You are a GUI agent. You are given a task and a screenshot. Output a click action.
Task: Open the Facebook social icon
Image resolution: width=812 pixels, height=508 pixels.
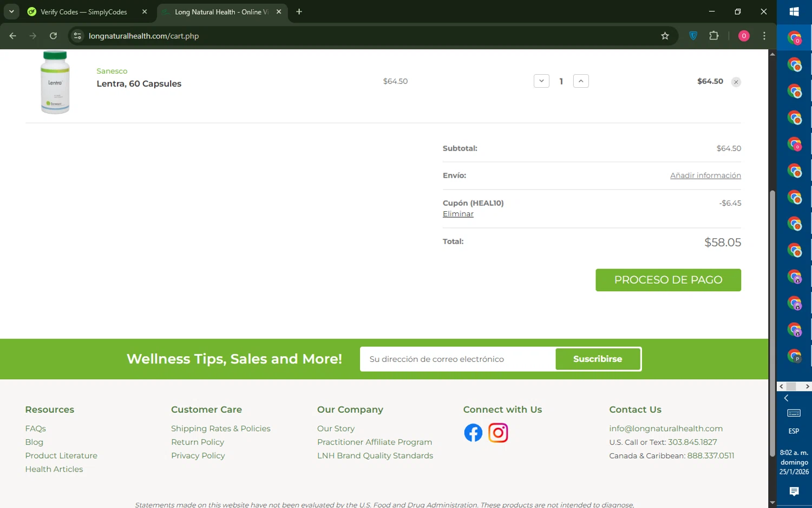[x=473, y=433]
